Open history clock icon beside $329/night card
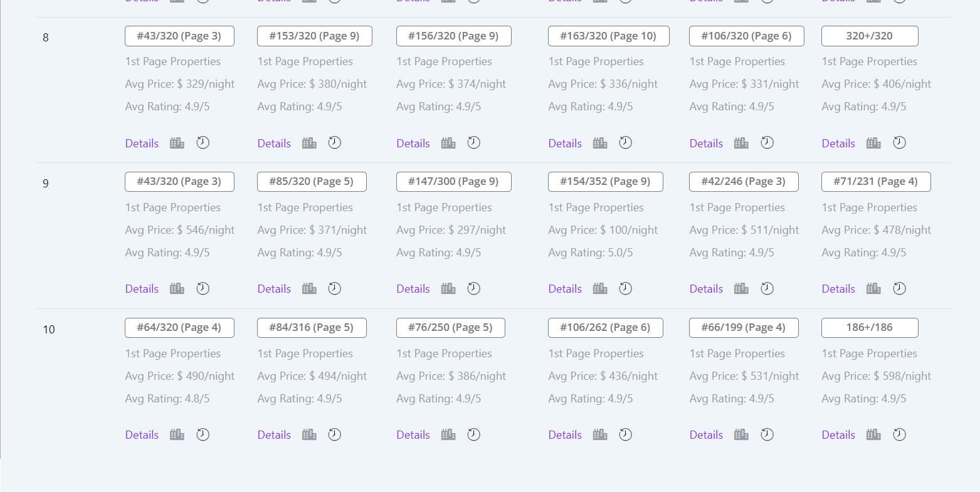The width and height of the screenshot is (980, 492). click(x=203, y=143)
